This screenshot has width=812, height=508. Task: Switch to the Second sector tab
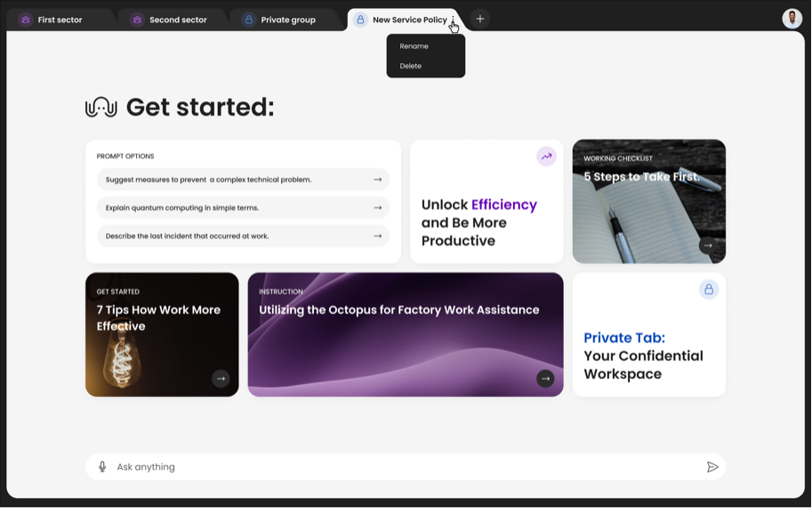(177, 20)
